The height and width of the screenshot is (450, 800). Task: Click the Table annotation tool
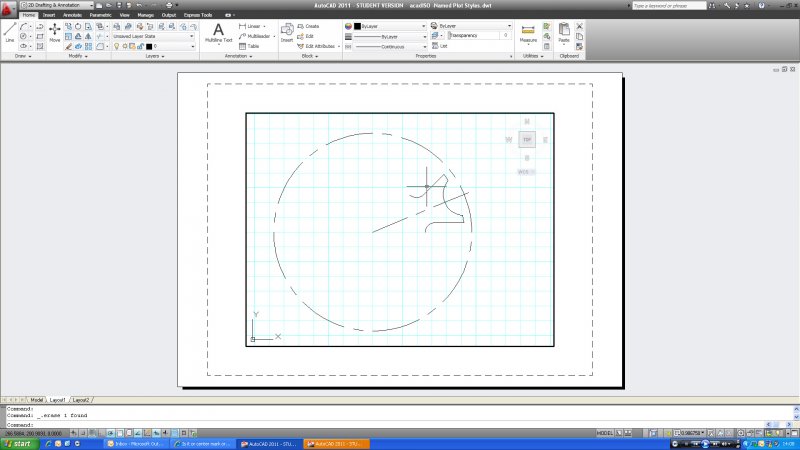(x=248, y=46)
